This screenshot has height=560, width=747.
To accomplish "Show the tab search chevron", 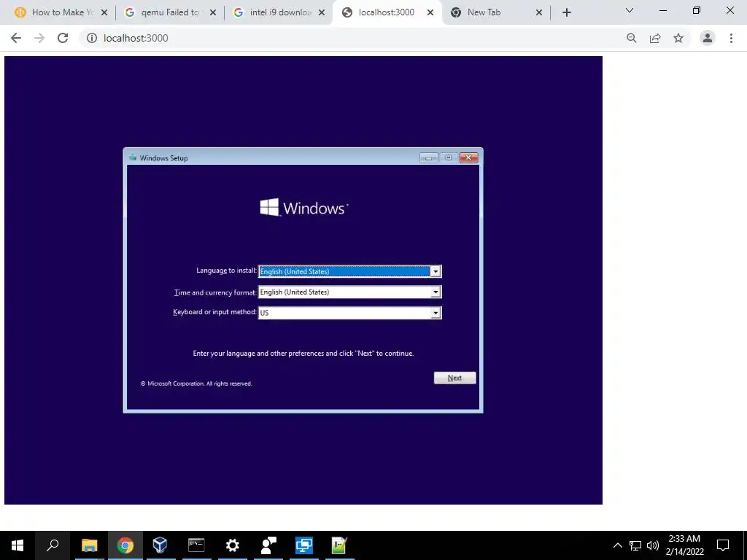I will point(630,10).
